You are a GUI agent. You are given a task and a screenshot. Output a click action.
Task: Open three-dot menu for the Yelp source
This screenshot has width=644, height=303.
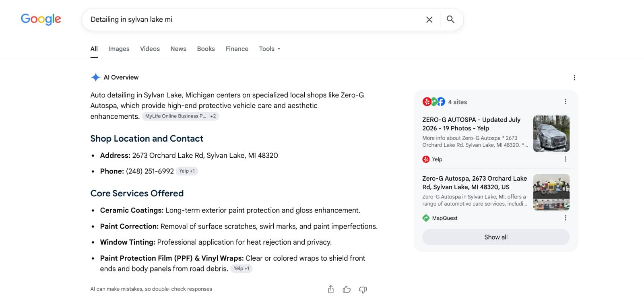pos(566,159)
